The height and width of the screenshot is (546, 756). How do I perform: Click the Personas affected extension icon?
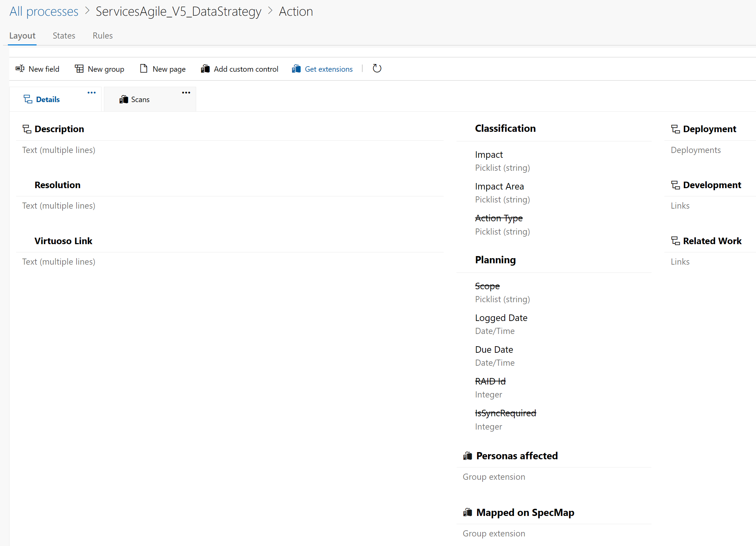[x=468, y=456]
